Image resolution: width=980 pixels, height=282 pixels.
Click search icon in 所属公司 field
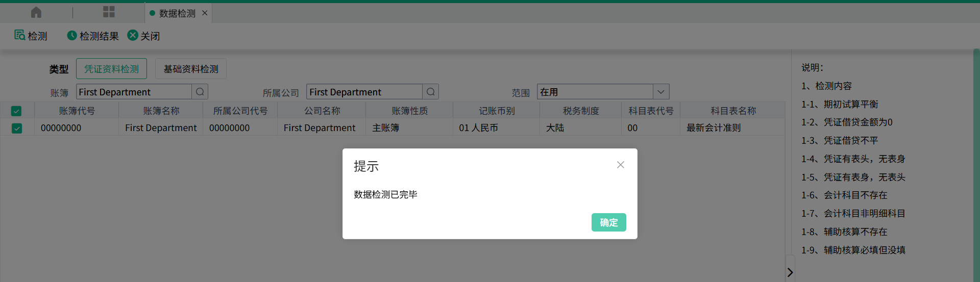pos(431,92)
